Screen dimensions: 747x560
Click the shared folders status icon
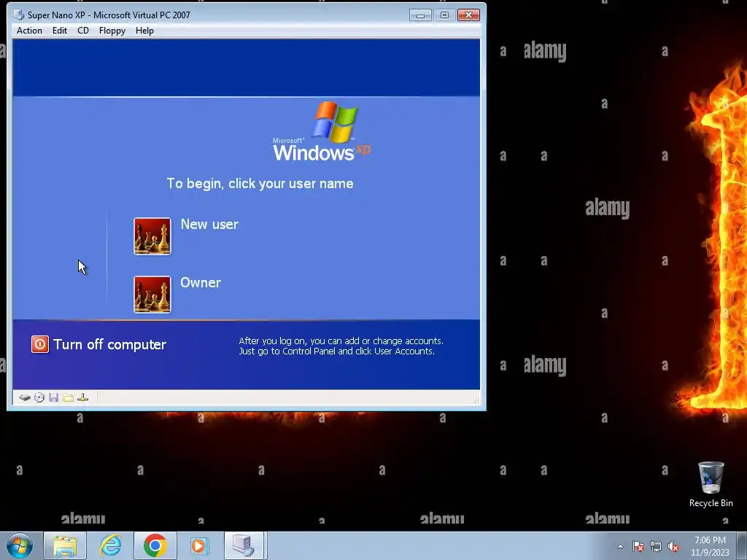click(x=68, y=397)
